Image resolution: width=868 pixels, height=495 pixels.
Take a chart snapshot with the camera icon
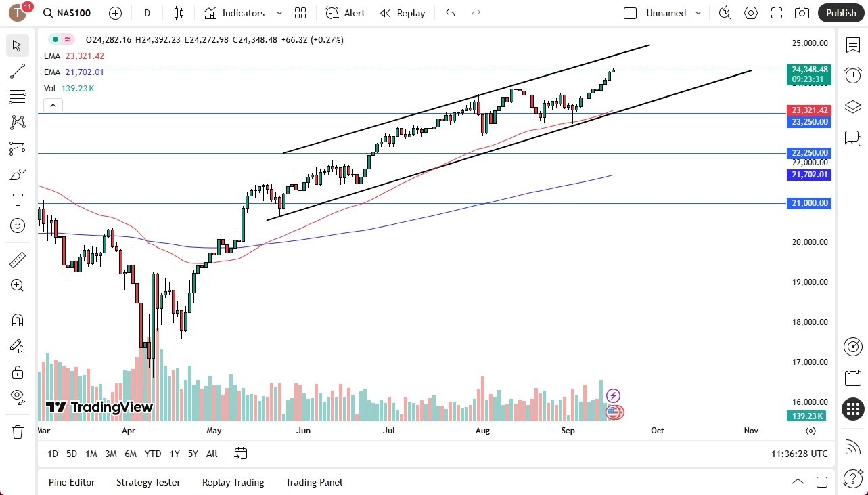pos(802,13)
